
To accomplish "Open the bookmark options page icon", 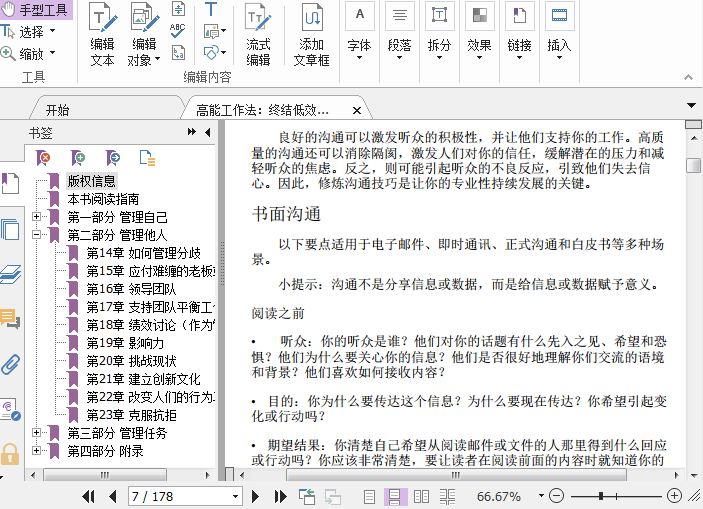I will (147, 158).
